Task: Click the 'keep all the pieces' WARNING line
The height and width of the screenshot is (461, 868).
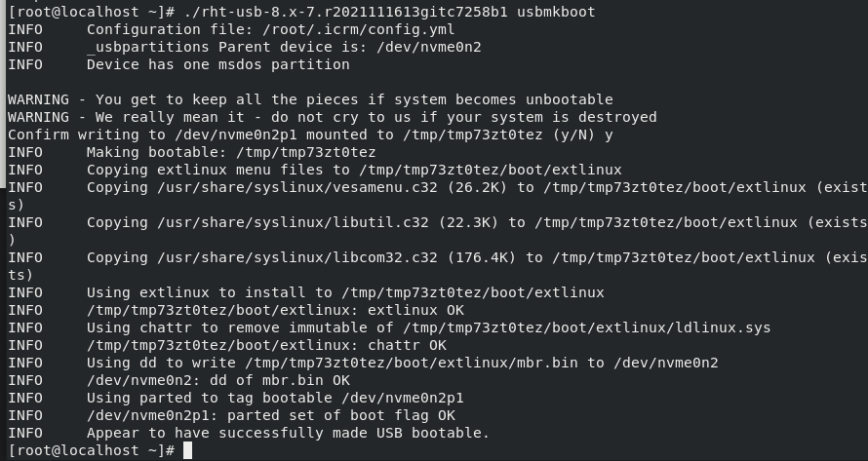Action: [310, 99]
